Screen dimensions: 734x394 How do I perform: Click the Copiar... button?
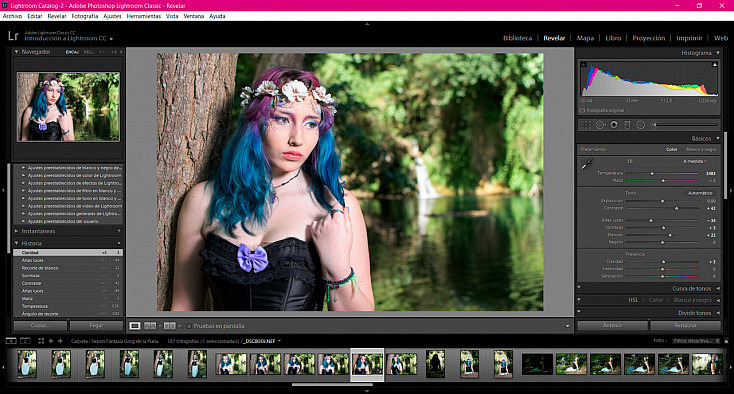pyautogui.click(x=40, y=325)
